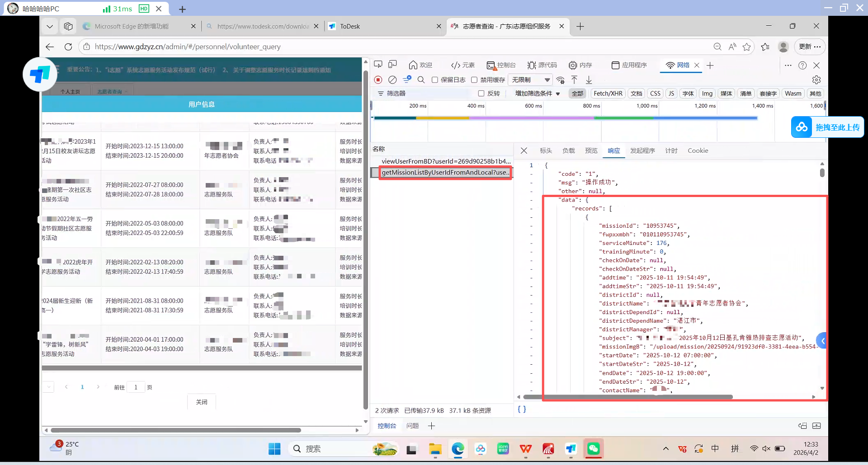Click the import HAR upload arrow icon
This screenshot has width=868, height=465.
click(574, 80)
